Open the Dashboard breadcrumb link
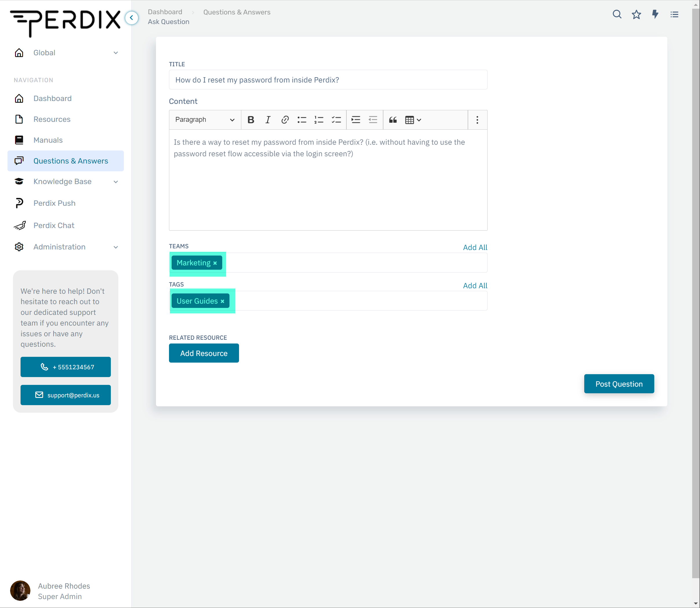The height and width of the screenshot is (608, 700). click(x=165, y=12)
